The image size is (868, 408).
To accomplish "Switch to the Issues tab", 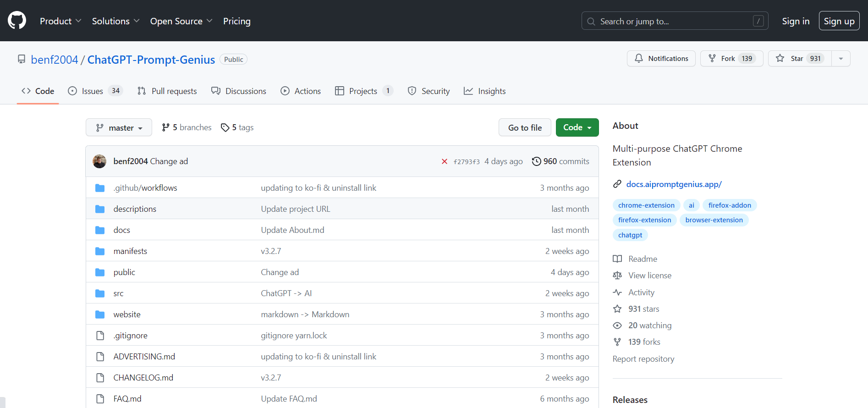I will click(x=92, y=91).
